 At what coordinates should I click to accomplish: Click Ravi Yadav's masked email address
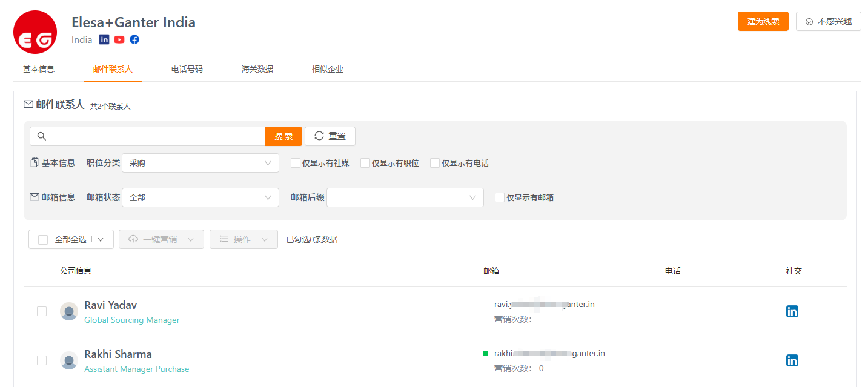click(x=545, y=304)
